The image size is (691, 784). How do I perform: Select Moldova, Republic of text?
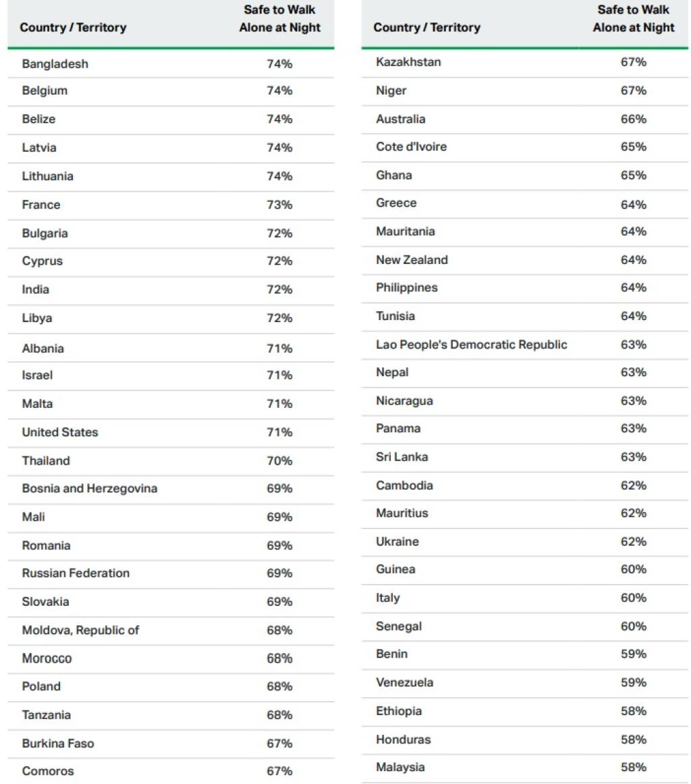[80, 630]
